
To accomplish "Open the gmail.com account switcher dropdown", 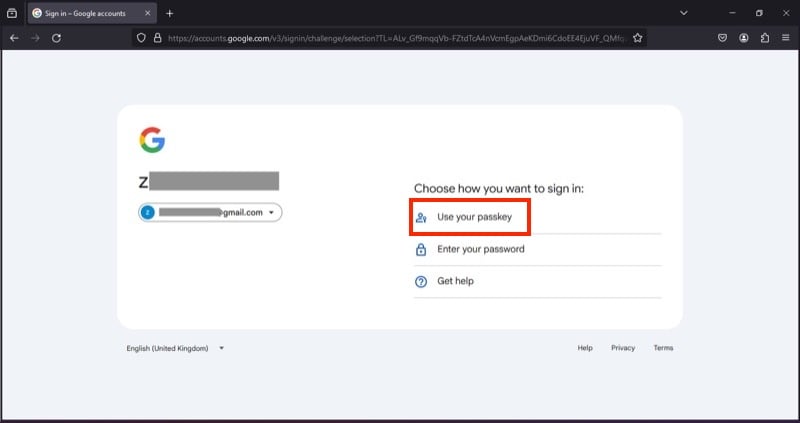I will click(x=210, y=213).
